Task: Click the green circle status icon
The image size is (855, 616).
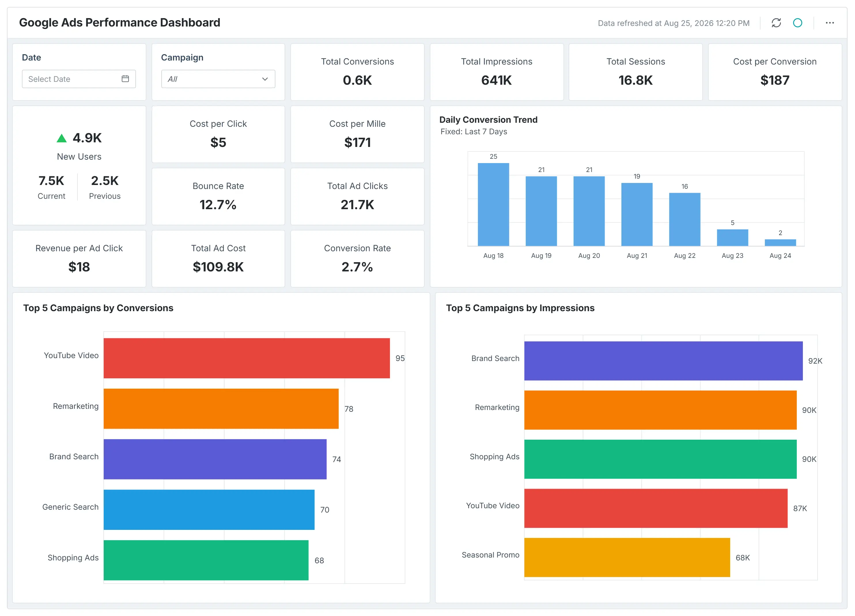Action: tap(797, 23)
